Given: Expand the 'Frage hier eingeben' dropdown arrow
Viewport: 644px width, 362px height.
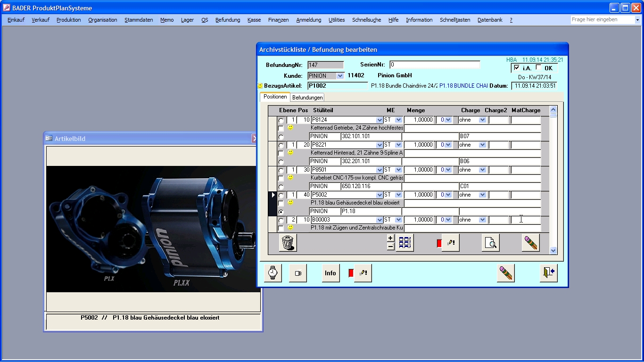Looking at the screenshot, I should click(x=637, y=20).
